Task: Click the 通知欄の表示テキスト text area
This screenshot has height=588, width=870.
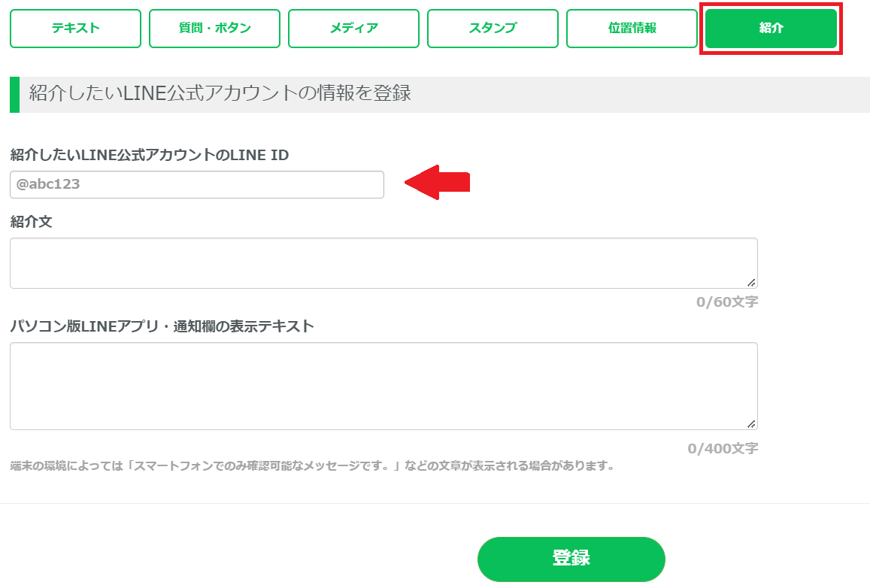Action: pyautogui.click(x=384, y=386)
